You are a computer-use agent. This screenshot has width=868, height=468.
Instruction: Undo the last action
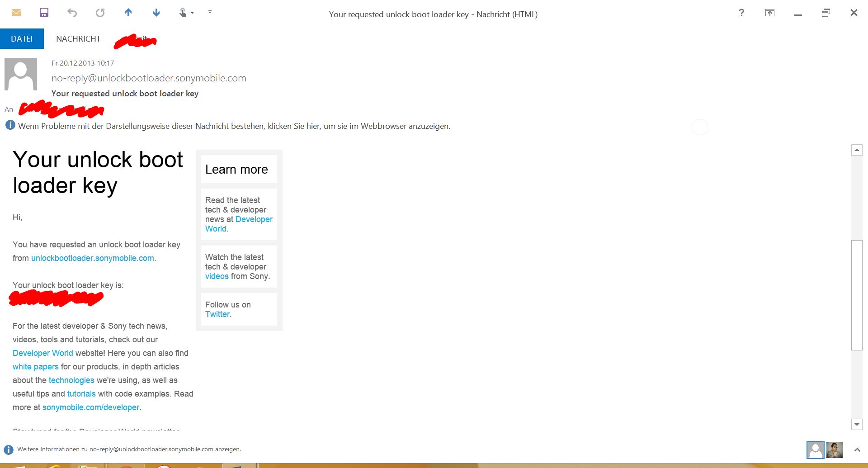pyautogui.click(x=72, y=13)
